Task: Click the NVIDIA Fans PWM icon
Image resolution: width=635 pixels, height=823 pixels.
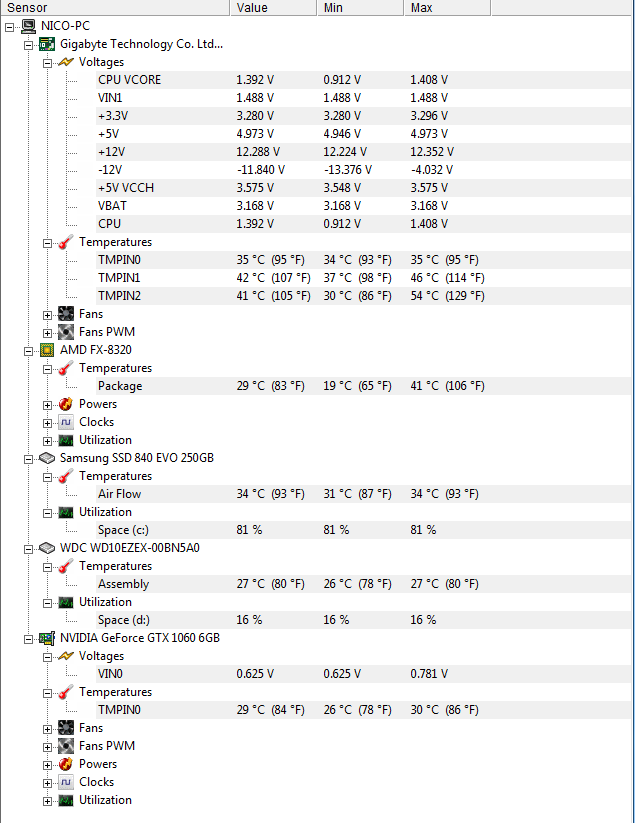Action: coord(66,746)
